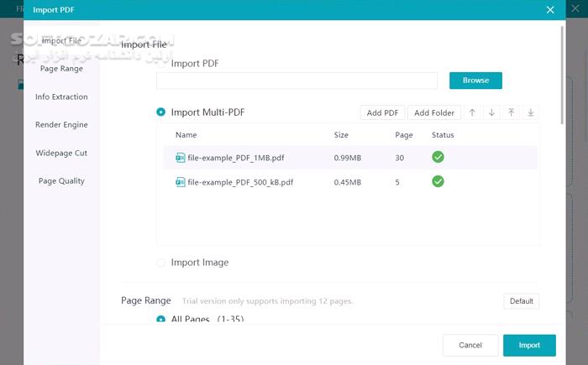This screenshot has height=365, width=588.
Task: Click green status check for 500 kB file
Action: (x=438, y=181)
